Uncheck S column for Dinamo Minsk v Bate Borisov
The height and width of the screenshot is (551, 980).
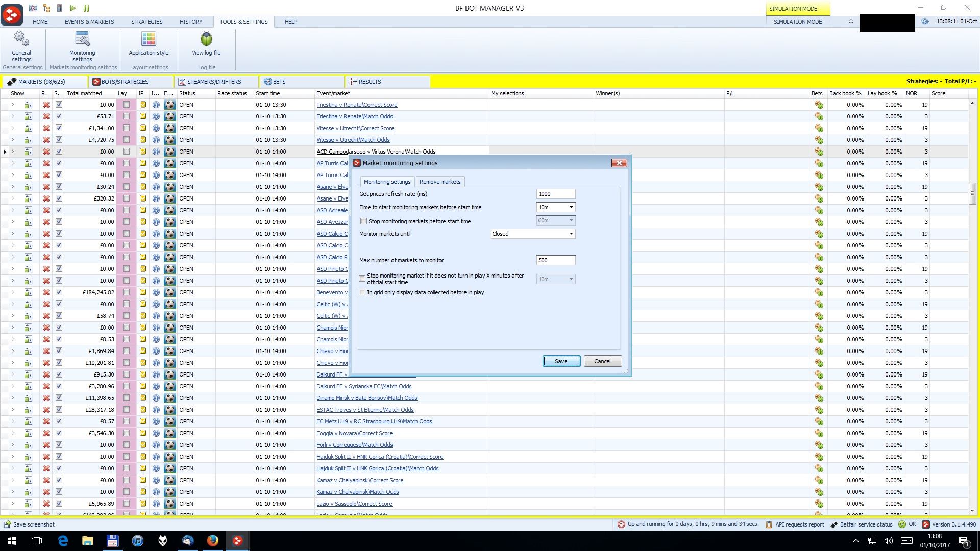pyautogui.click(x=59, y=398)
